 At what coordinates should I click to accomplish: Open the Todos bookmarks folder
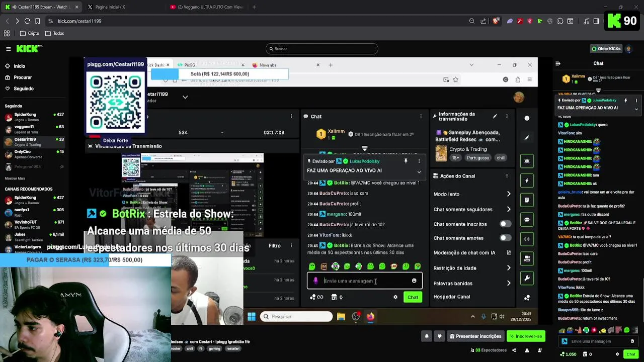click(54, 33)
